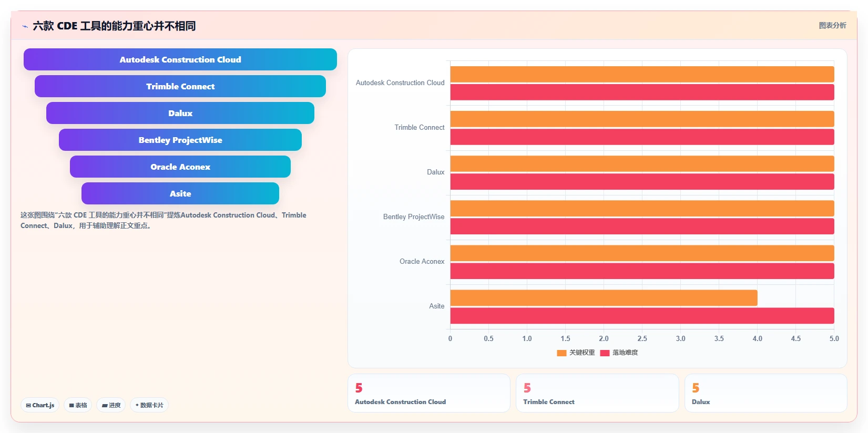
Task: Click the orange bar for Dalux
Action: point(642,163)
